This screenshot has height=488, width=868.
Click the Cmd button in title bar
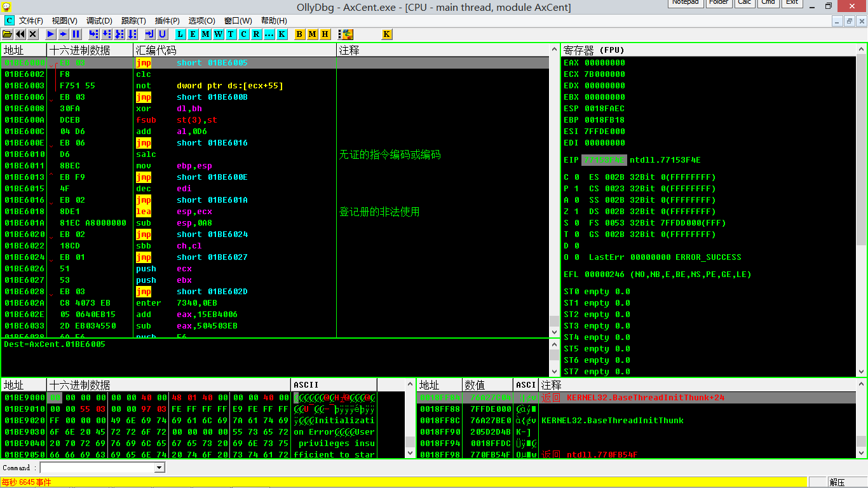tap(768, 3)
